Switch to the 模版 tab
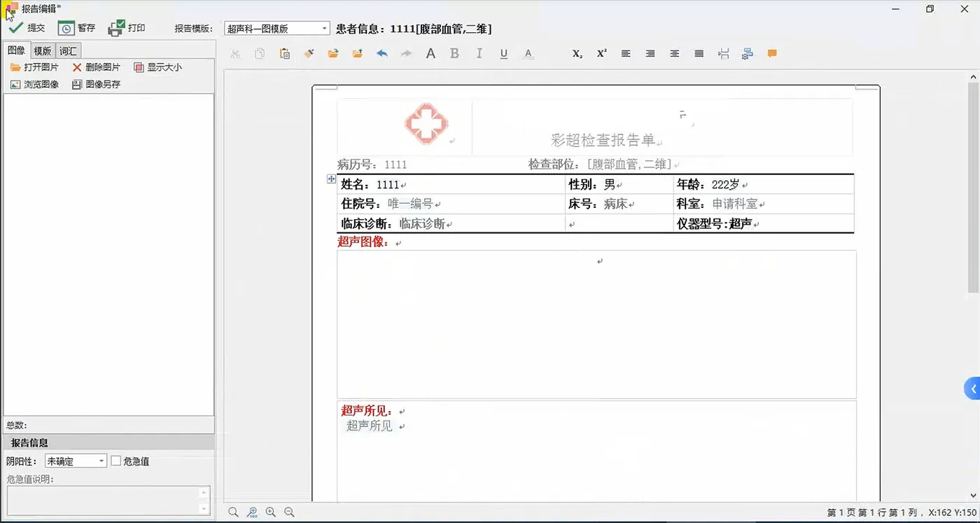Image resolution: width=980 pixels, height=523 pixels. (x=43, y=50)
